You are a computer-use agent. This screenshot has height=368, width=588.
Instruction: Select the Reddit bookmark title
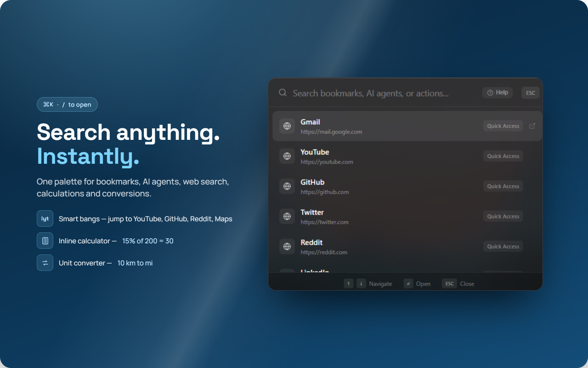point(311,242)
